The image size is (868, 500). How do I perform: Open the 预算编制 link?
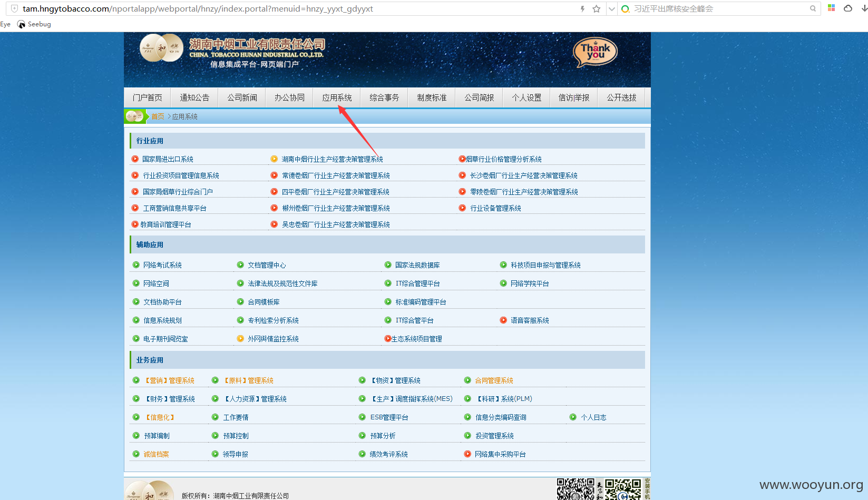(x=157, y=436)
